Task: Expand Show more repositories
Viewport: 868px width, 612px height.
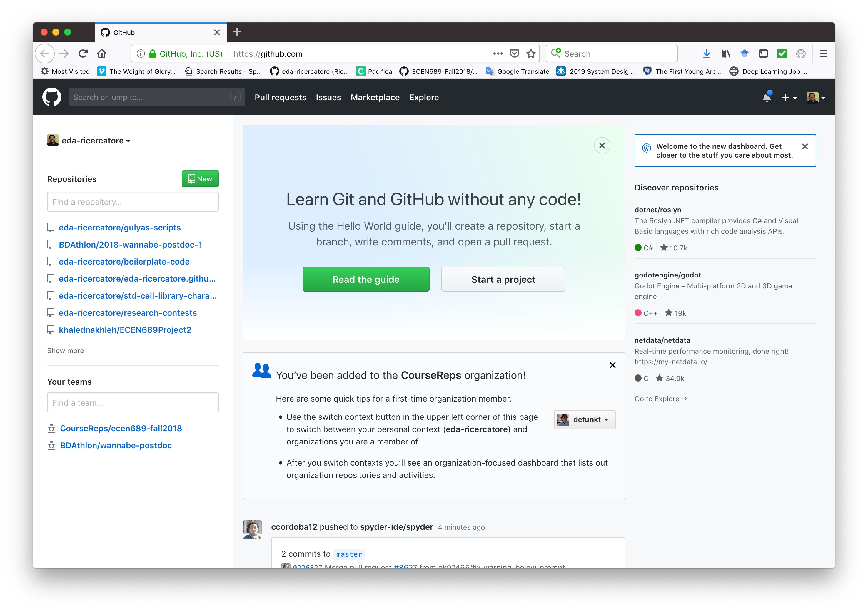Action: (x=65, y=350)
